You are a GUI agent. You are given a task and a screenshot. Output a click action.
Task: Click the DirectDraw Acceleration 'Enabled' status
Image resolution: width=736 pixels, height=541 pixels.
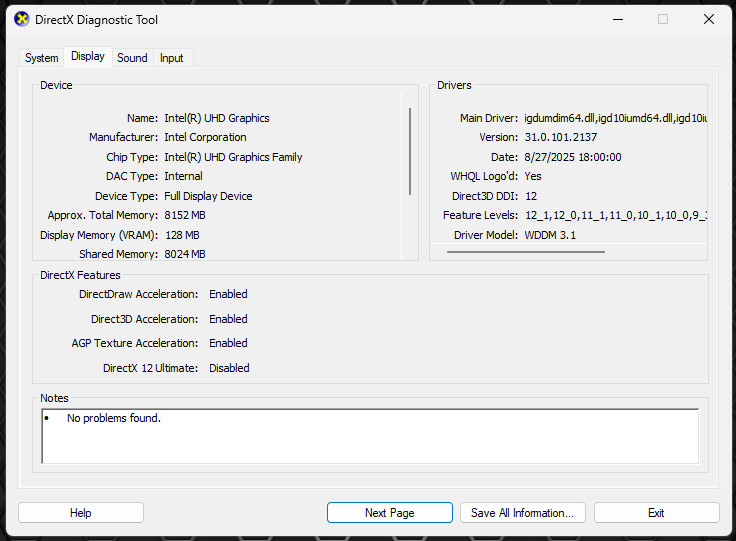[228, 294]
